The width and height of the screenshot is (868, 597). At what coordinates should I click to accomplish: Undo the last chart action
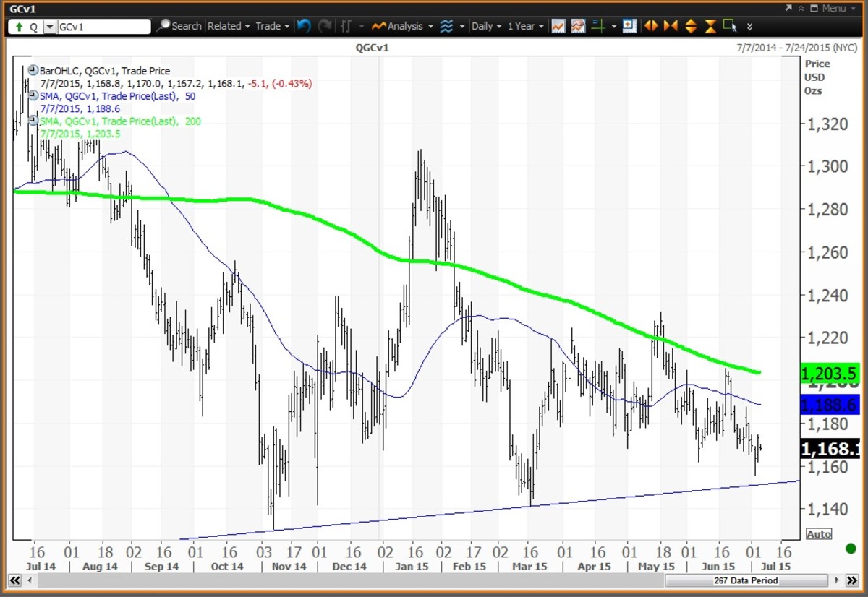304,26
